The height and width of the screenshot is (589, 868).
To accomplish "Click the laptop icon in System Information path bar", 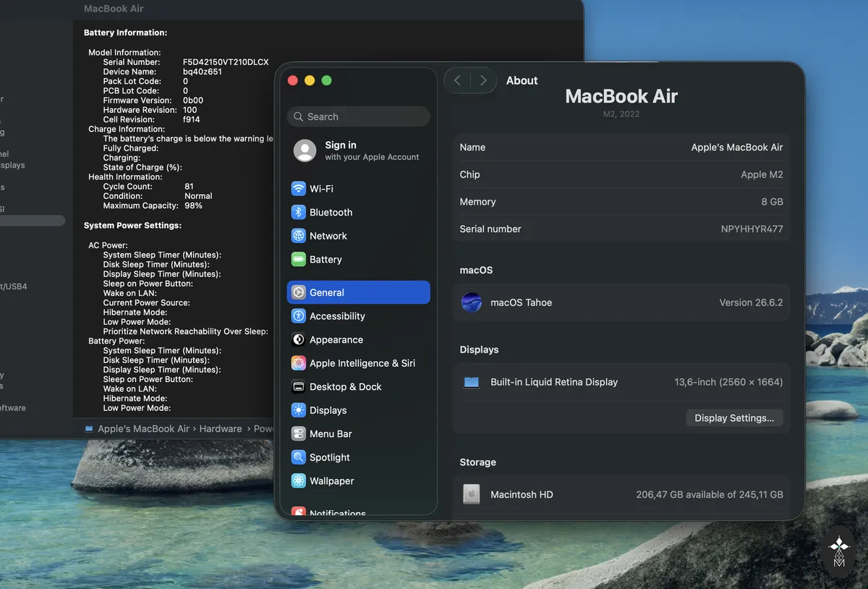I will [89, 428].
